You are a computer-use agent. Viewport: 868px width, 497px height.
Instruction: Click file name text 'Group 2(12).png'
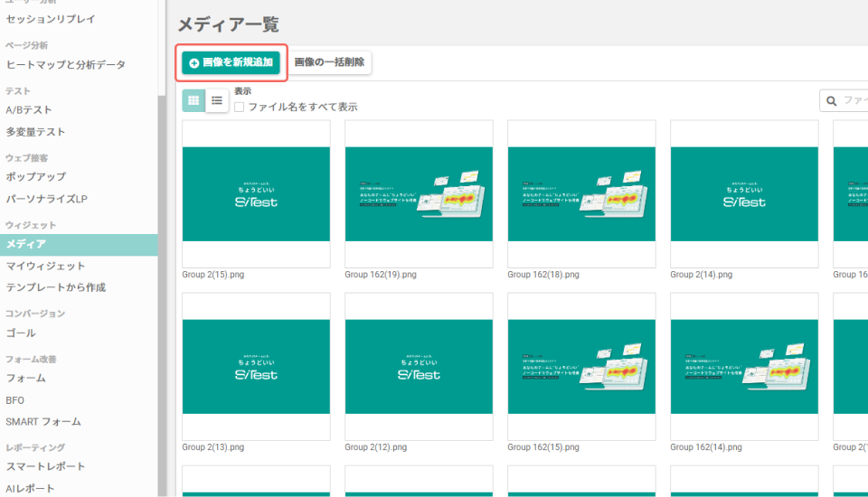[376, 447]
